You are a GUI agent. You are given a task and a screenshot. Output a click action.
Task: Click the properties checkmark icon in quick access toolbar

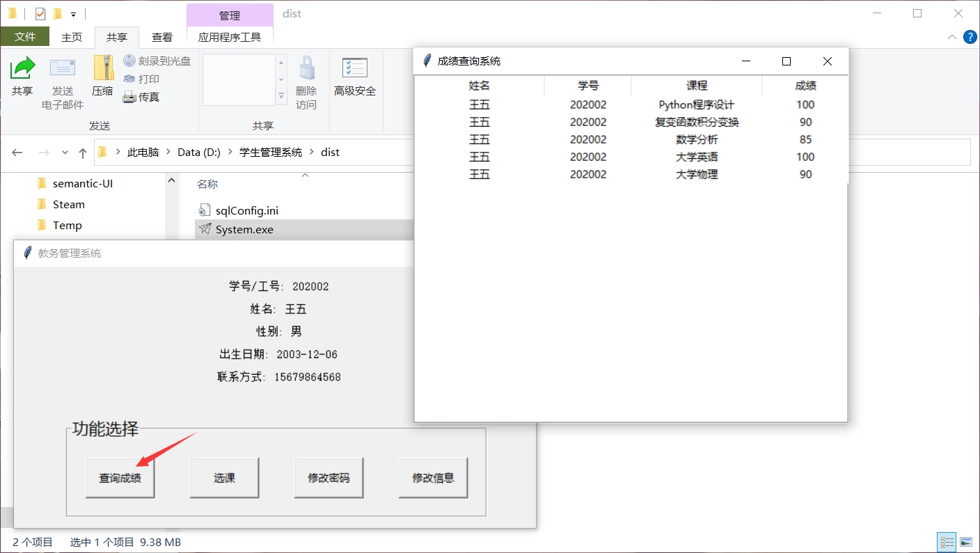40,14
